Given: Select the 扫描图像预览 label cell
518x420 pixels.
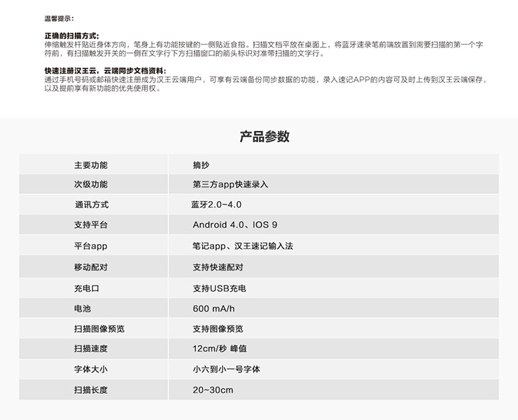Looking at the screenshot, I should coord(99,329).
